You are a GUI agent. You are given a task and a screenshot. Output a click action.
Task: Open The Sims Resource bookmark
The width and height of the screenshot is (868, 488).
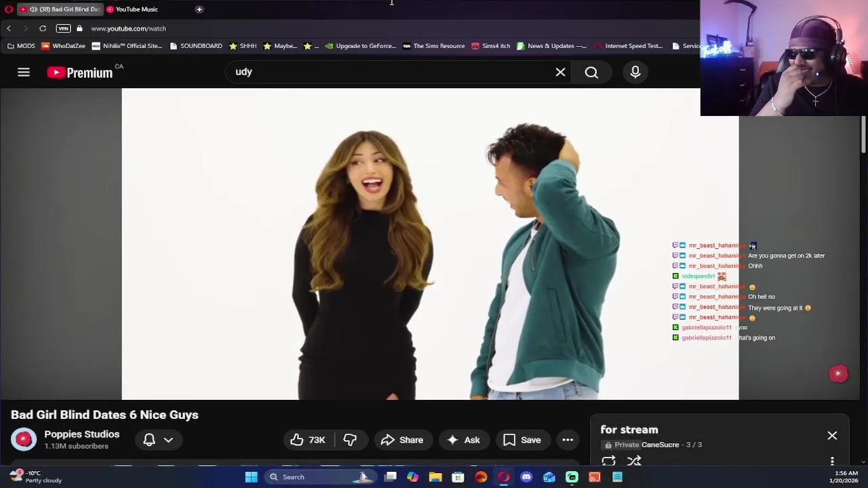433,46
